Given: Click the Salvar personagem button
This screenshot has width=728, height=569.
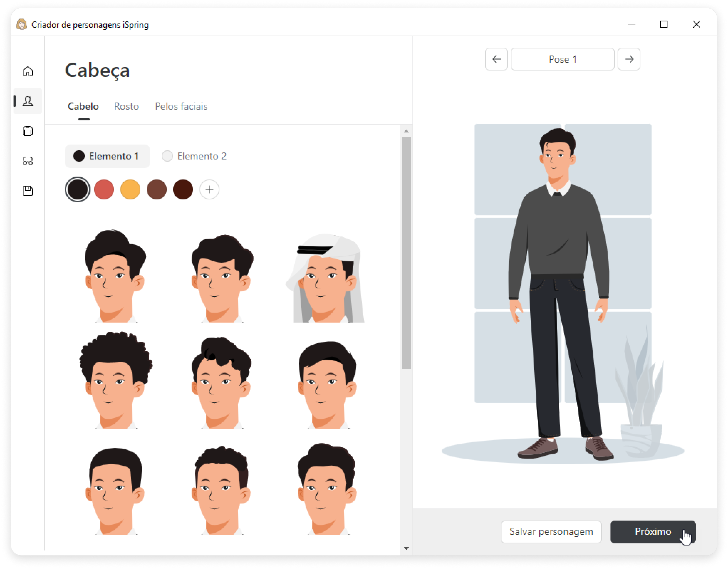Looking at the screenshot, I should point(551,532).
